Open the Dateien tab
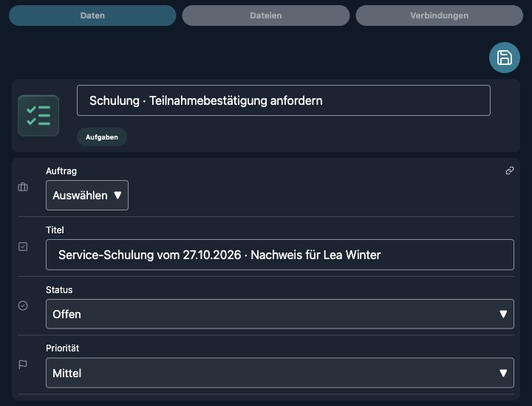This screenshot has height=406, width=532. (x=266, y=16)
